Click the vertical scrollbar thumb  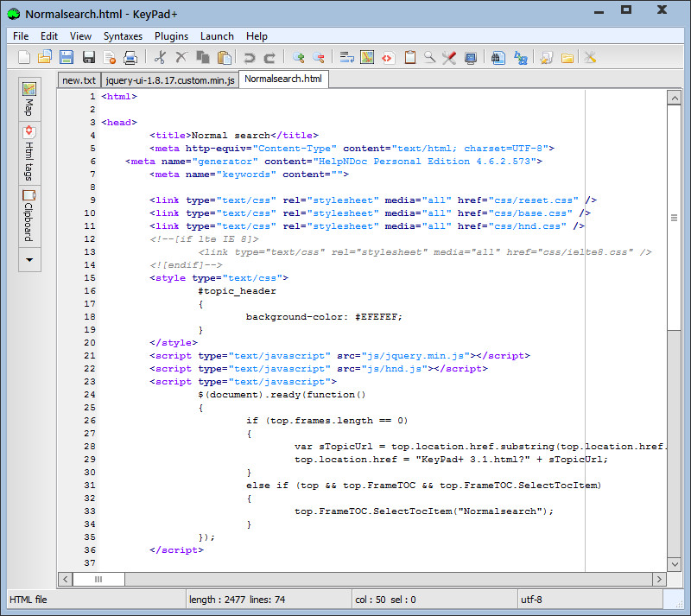[x=675, y=218]
